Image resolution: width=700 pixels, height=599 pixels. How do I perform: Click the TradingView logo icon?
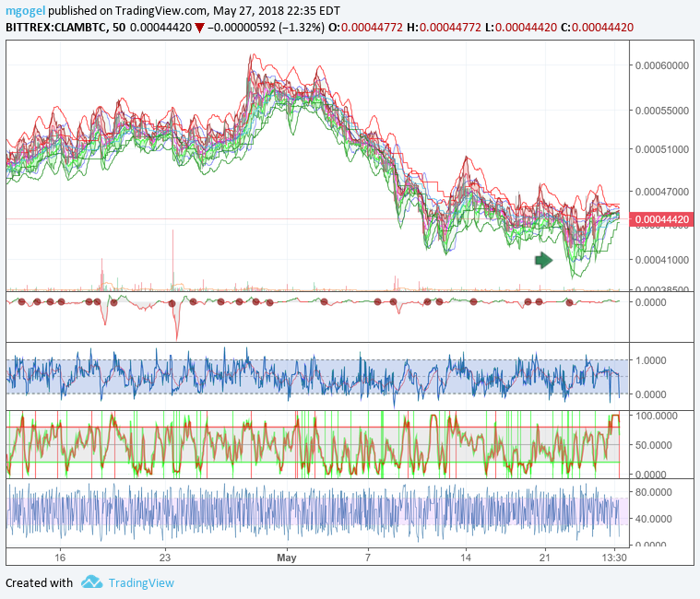click(92, 582)
